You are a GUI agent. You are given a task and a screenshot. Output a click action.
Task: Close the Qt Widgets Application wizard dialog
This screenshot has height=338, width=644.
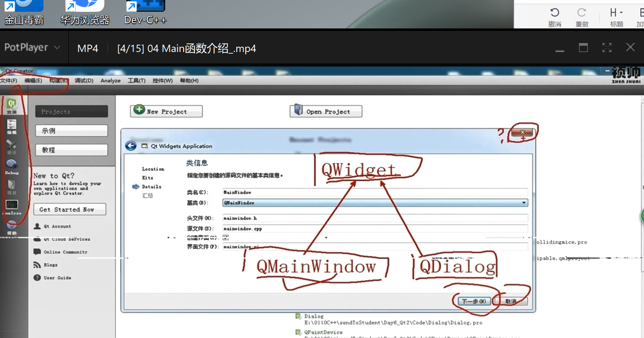[523, 132]
